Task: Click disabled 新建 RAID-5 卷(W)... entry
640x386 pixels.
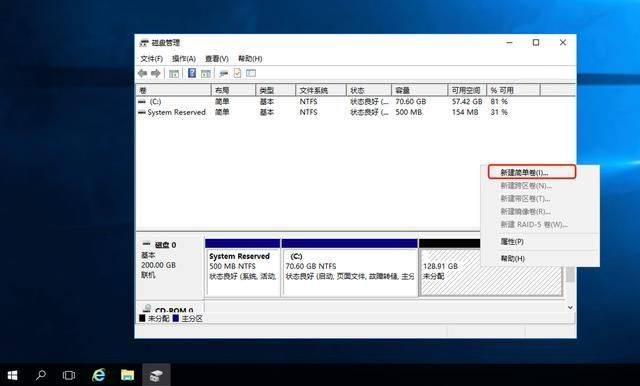Action: point(540,224)
